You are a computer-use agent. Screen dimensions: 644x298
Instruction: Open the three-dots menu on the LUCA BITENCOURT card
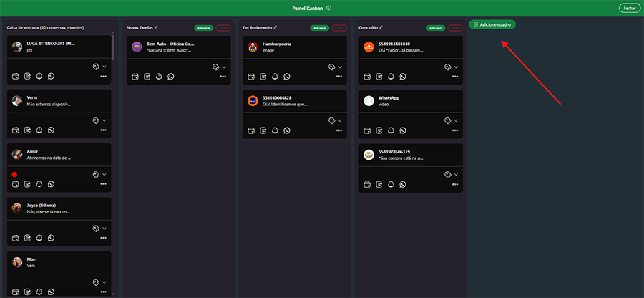(x=103, y=76)
